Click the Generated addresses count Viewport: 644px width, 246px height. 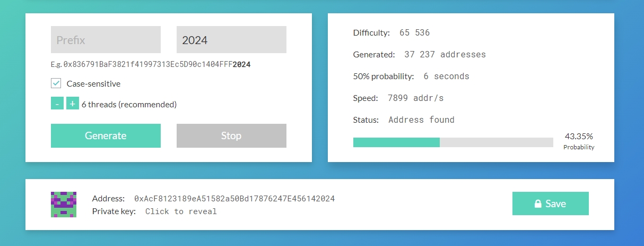445,54
